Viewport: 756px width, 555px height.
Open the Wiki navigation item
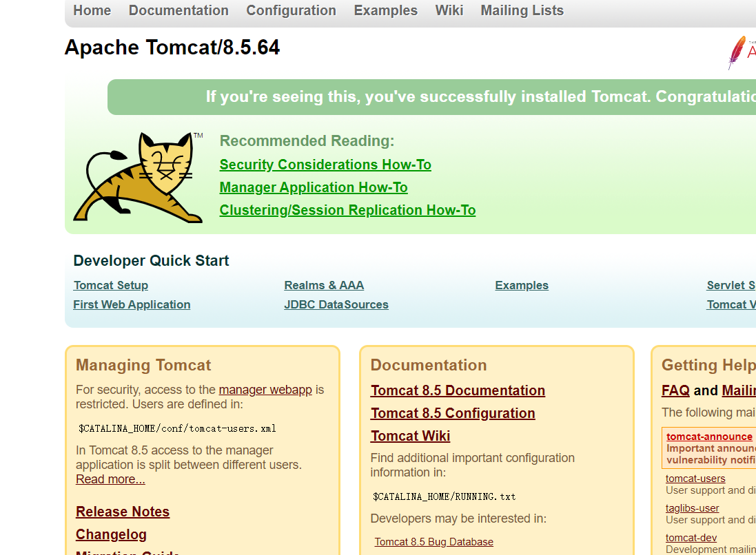tap(449, 10)
